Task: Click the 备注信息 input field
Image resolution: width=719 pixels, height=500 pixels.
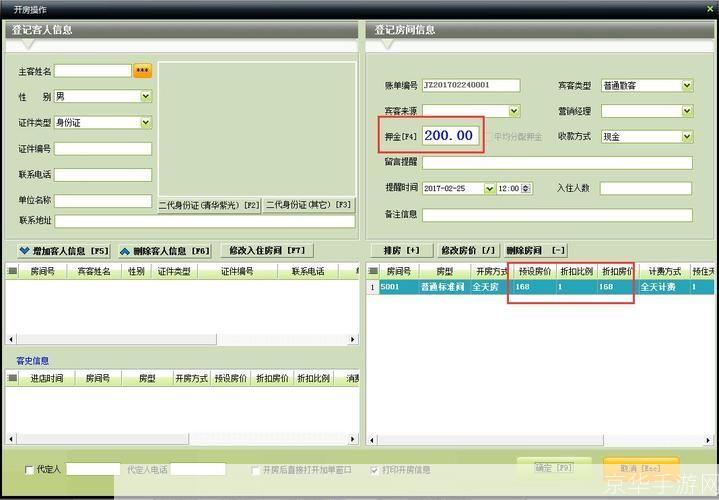Action: 557,215
